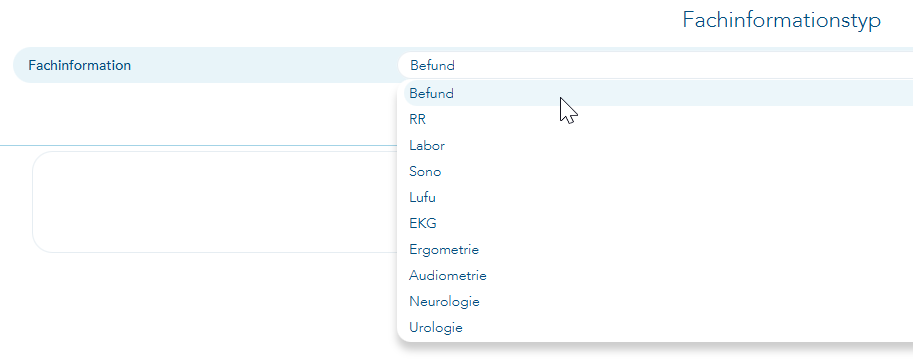This screenshot has width=913, height=364.
Task: Click the Fachinformationstyp heading
Action: pos(781,20)
